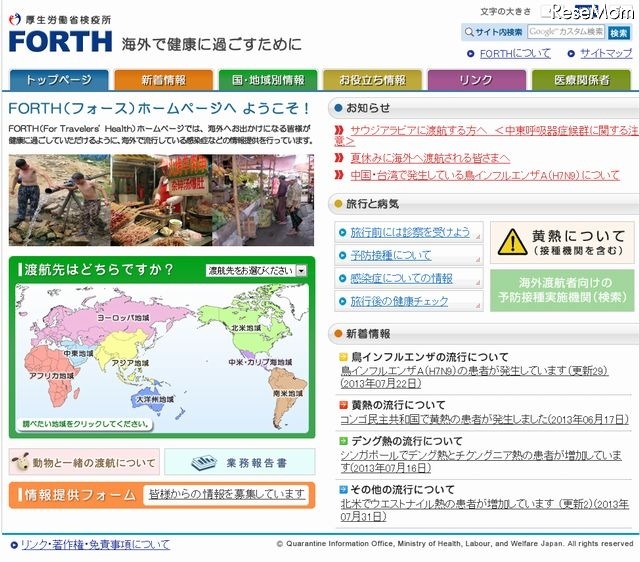The height and width of the screenshot is (562, 640).
Task: Open the 予防接種について link
Action: point(391,255)
